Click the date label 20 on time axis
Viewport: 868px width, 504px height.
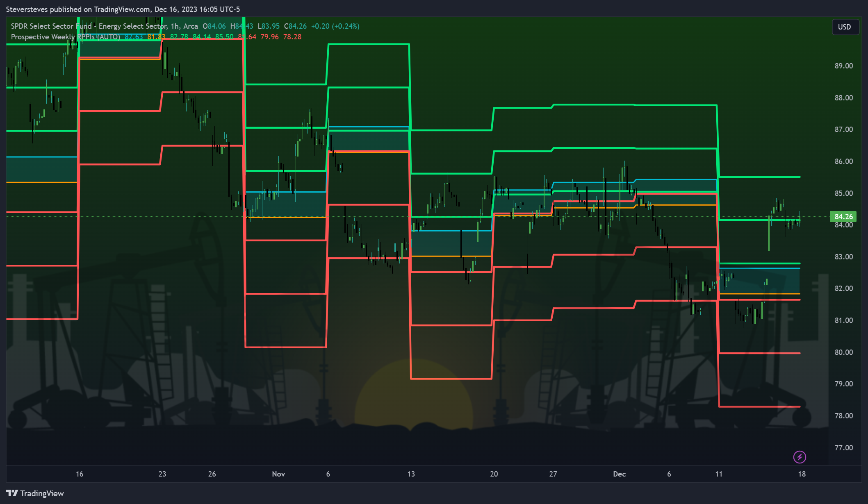pos(494,474)
